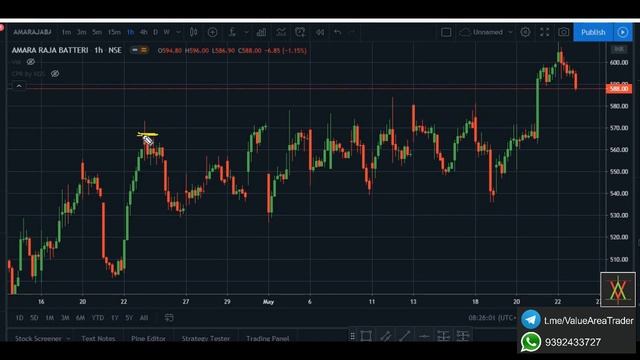Image resolution: width=640 pixels, height=360 pixels.
Task: Open the AMARAJABJ symbol search box
Action: point(32,32)
